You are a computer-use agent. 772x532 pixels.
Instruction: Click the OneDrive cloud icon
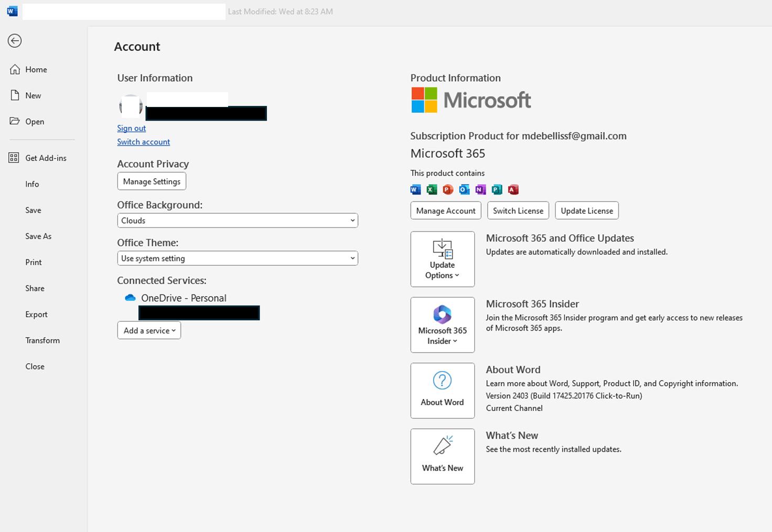[x=130, y=298]
